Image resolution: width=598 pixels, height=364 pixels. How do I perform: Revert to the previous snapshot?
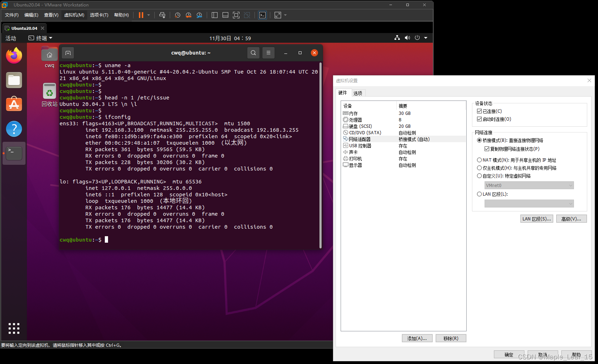click(x=188, y=15)
